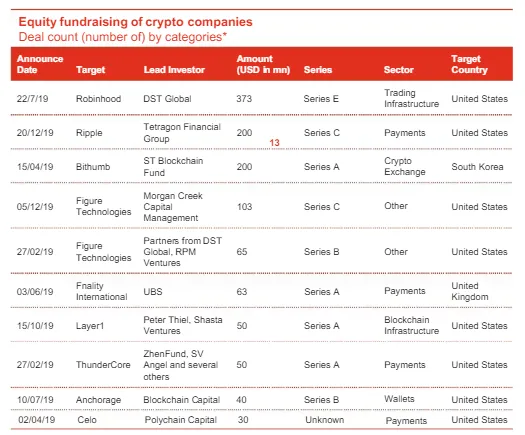Click the ThunderCore target cell

[x=103, y=365]
